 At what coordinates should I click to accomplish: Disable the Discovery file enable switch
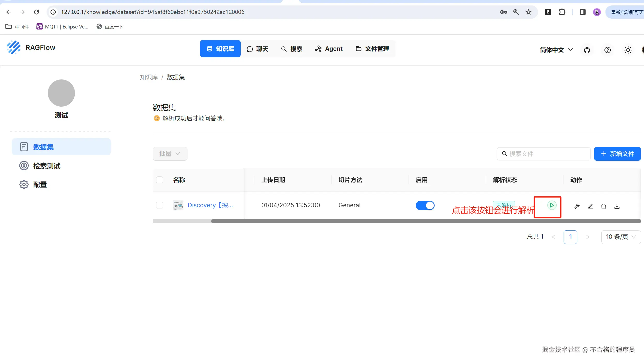[x=425, y=205]
